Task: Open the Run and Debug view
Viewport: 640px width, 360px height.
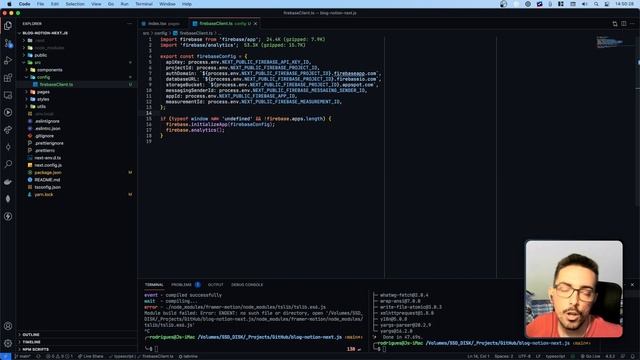Action: click(8, 60)
